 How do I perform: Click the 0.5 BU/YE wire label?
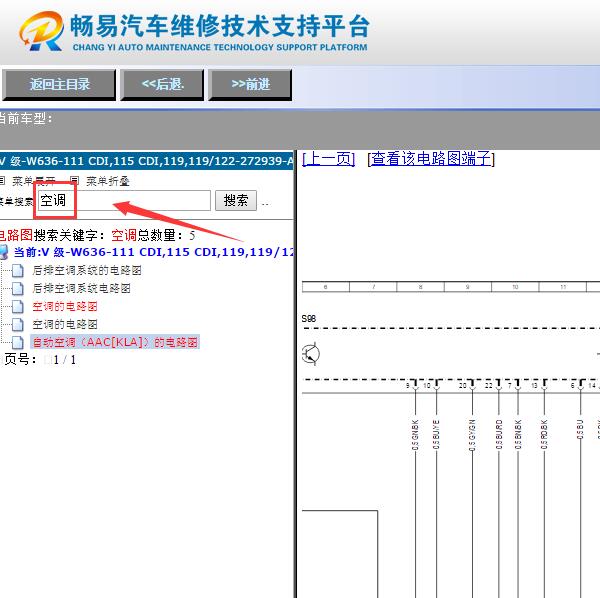pyautogui.click(x=436, y=435)
